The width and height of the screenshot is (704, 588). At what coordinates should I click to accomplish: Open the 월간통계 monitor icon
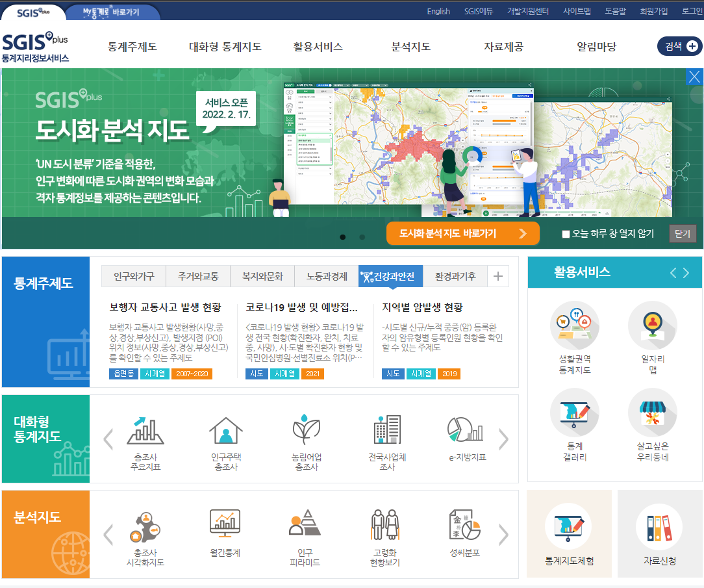point(225,523)
